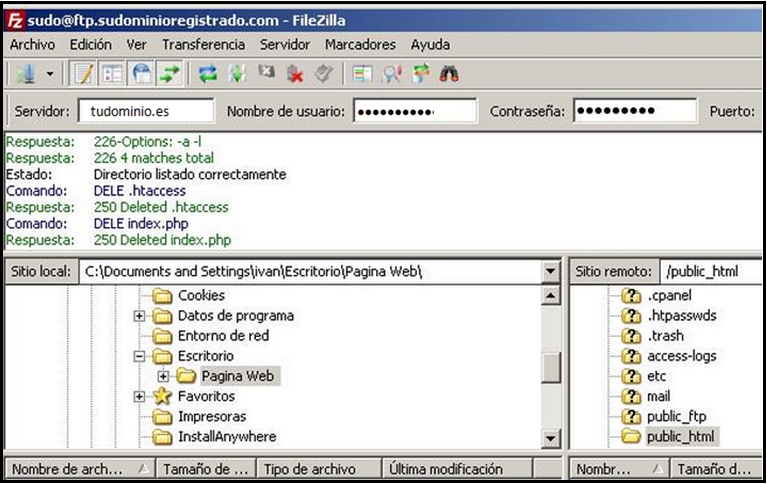Select the Datos de programa folder
This screenshot has width=767, height=484.
236,316
